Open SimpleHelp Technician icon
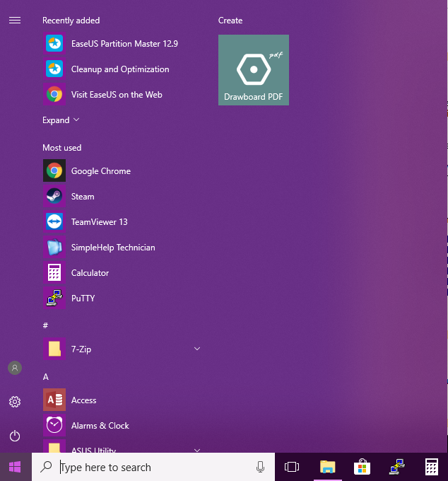 (54, 247)
